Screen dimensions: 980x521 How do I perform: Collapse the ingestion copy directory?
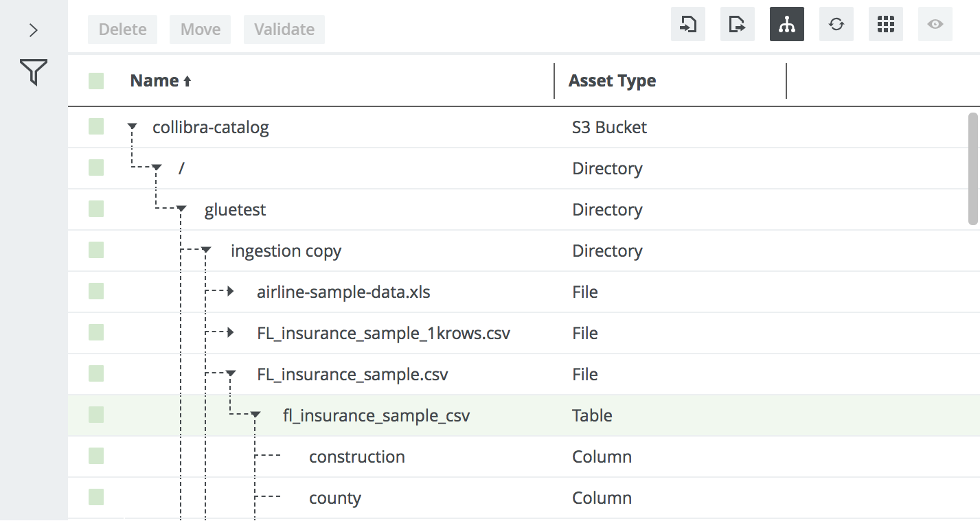click(x=206, y=251)
